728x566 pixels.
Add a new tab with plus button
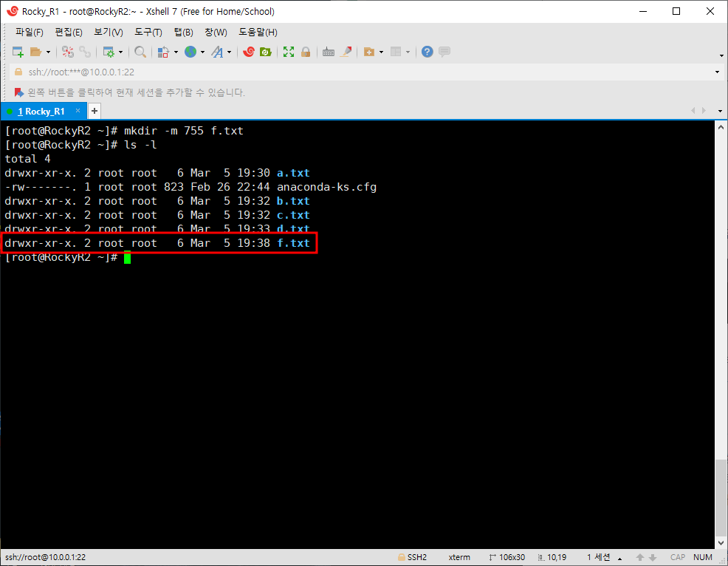[95, 111]
